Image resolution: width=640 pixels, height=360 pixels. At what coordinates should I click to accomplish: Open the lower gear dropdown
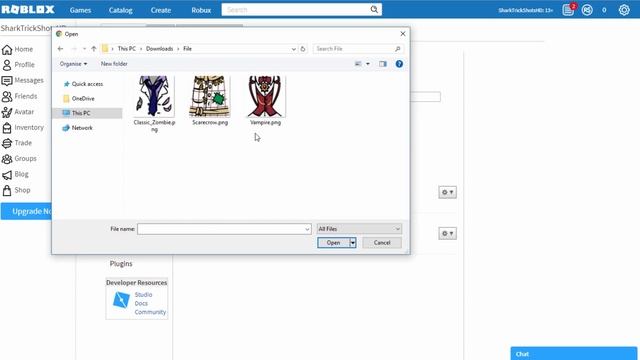(447, 233)
